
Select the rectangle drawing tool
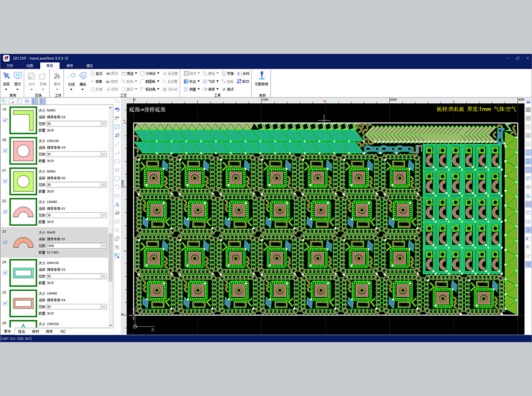(x=117, y=161)
